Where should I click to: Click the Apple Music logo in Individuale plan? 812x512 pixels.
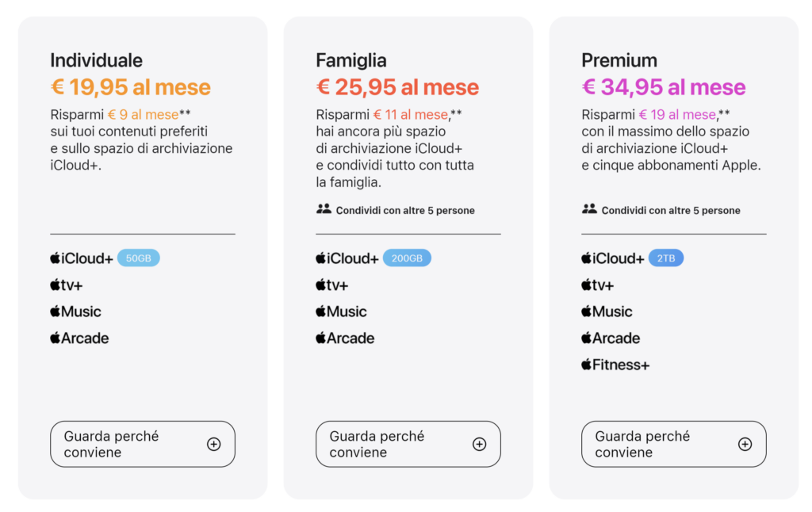tap(75, 311)
